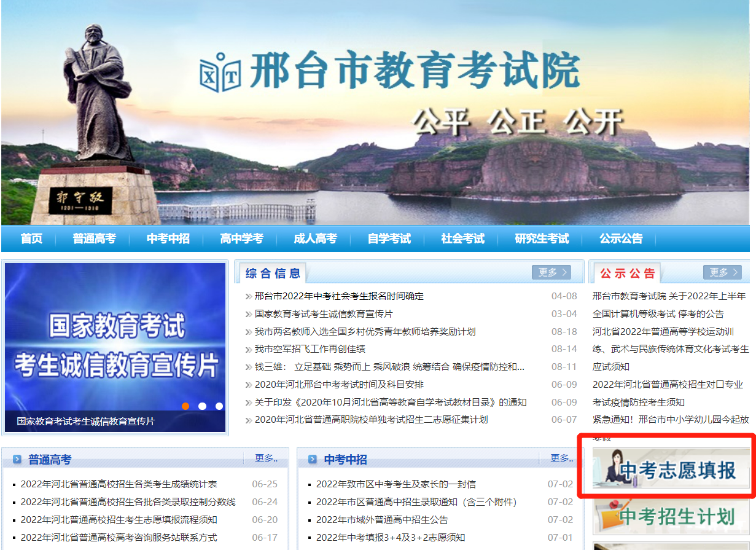Image resolution: width=756 pixels, height=550 pixels.
Task: Select the third white carousel dot
Action: click(219, 406)
